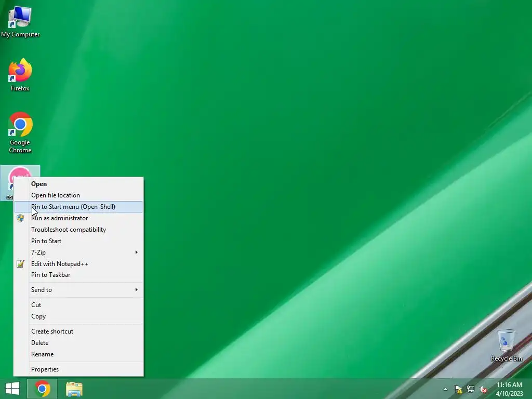This screenshot has width=532, height=399.
Task: Choose Cut from the context menu
Action: (x=78, y=304)
